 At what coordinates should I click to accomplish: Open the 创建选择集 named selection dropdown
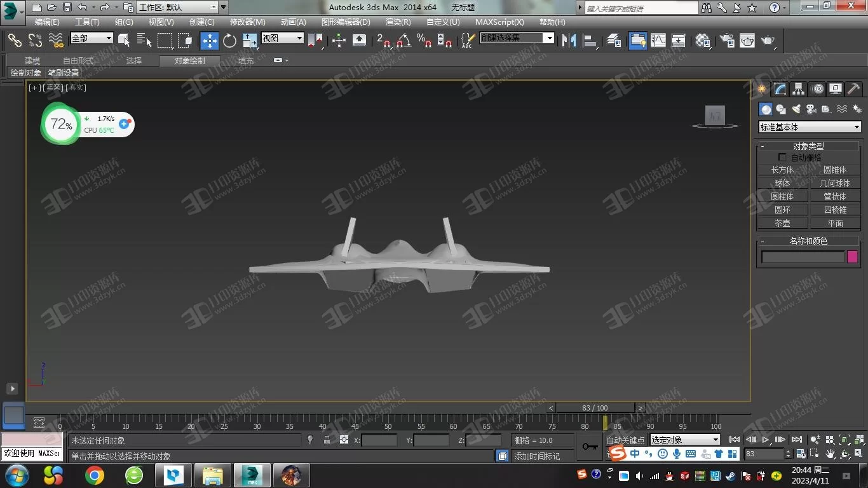pyautogui.click(x=517, y=38)
